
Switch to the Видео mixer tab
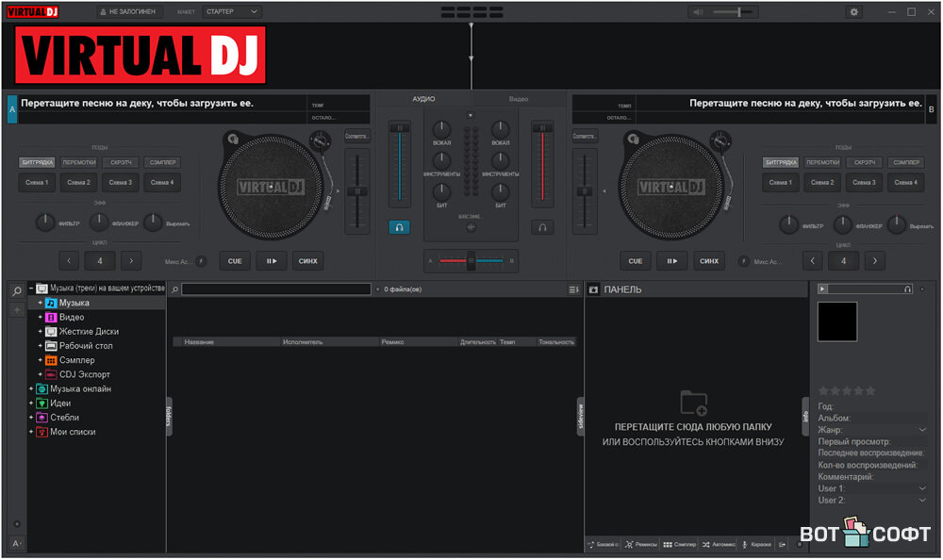pyautogui.click(x=519, y=99)
